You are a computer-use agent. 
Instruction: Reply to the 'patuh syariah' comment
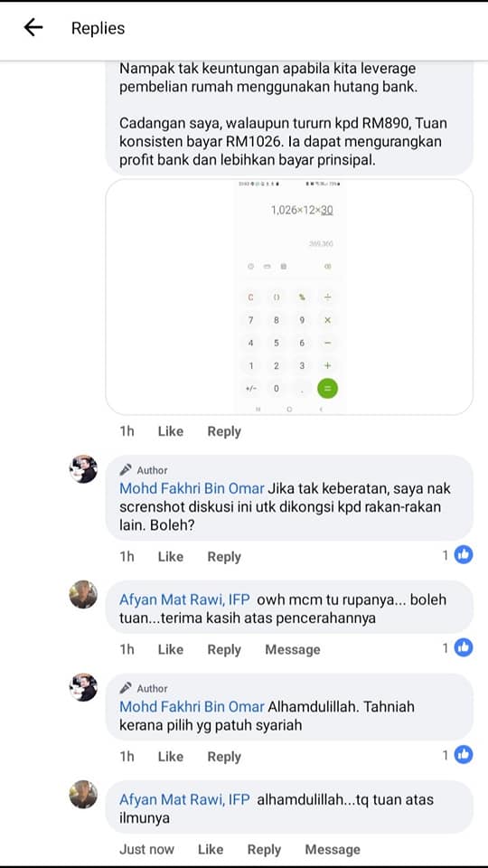(x=224, y=757)
